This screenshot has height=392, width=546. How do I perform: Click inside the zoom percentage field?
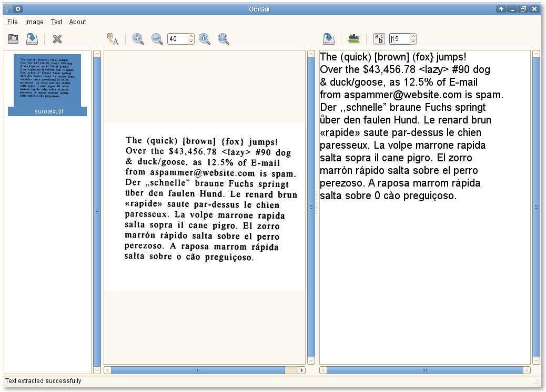(178, 39)
